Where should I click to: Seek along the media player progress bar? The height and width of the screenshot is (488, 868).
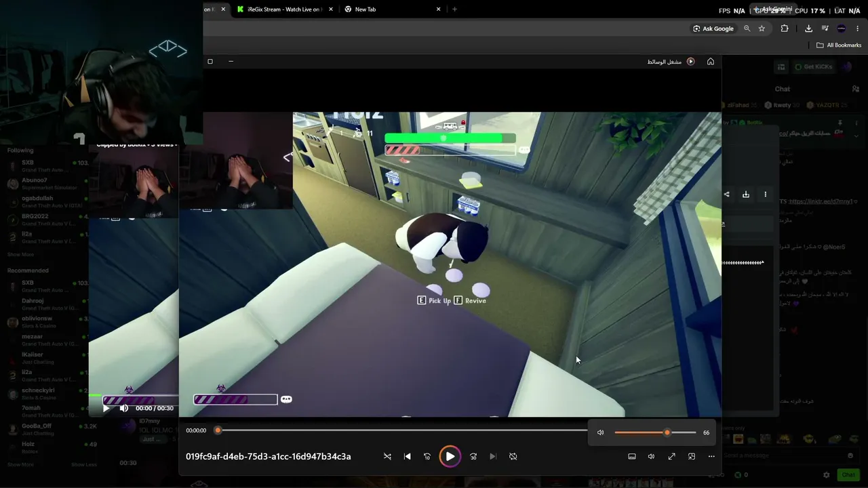pos(402,430)
